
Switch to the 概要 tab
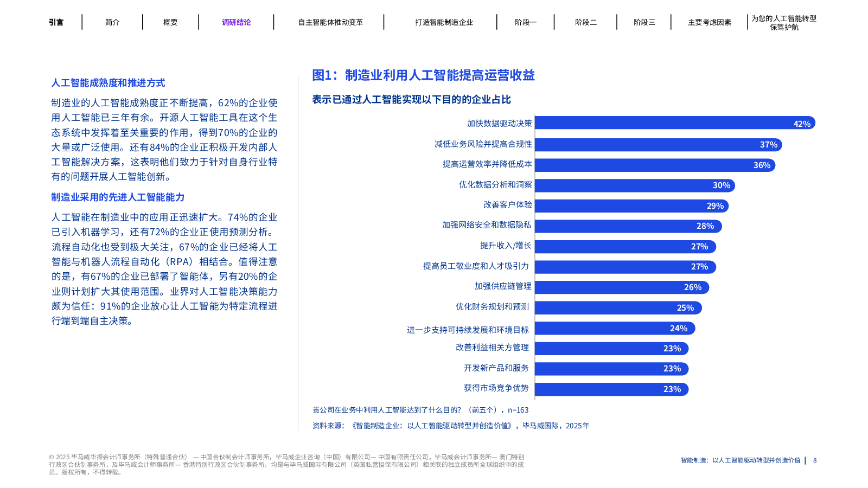point(170,22)
